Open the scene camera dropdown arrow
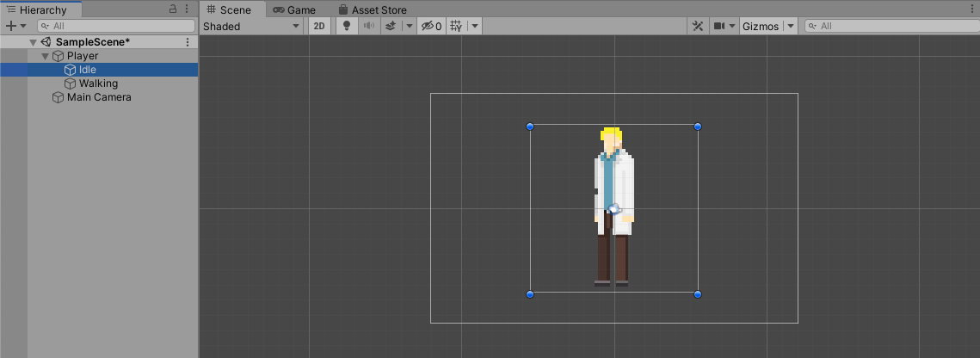 [732, 26]
